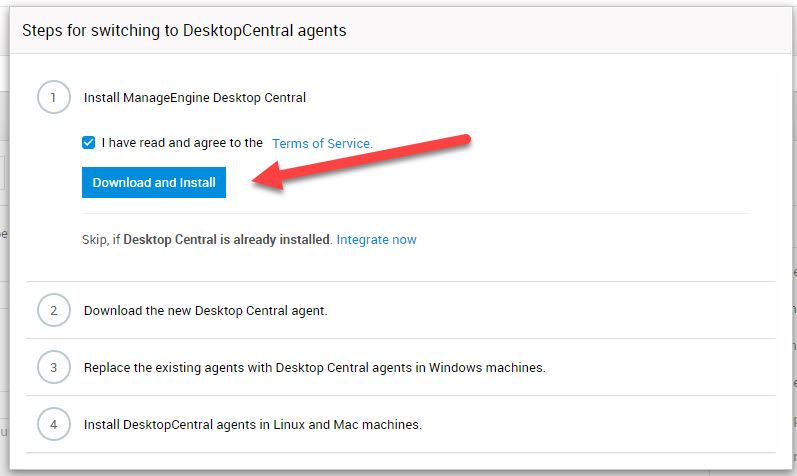Click the Integrate now link
The height and width of the screenshot is (476, 797).
pos(376,240)
